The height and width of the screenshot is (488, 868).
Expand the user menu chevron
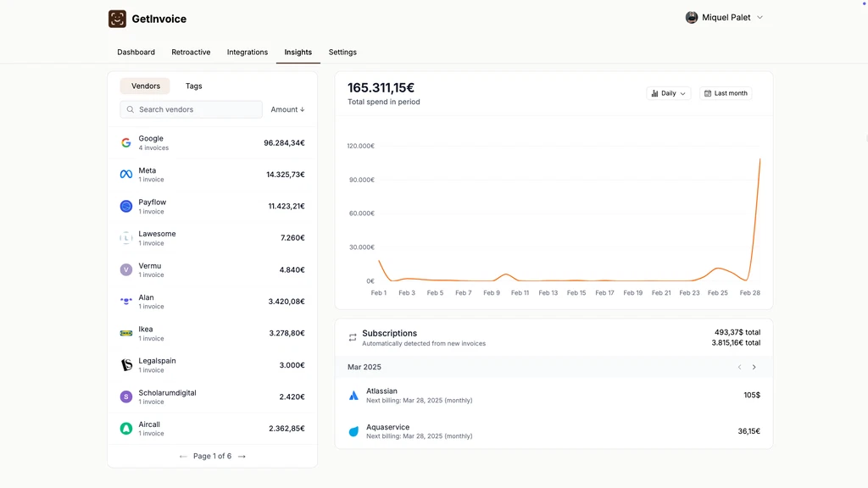pyautogui.click(x=759, y=18)
